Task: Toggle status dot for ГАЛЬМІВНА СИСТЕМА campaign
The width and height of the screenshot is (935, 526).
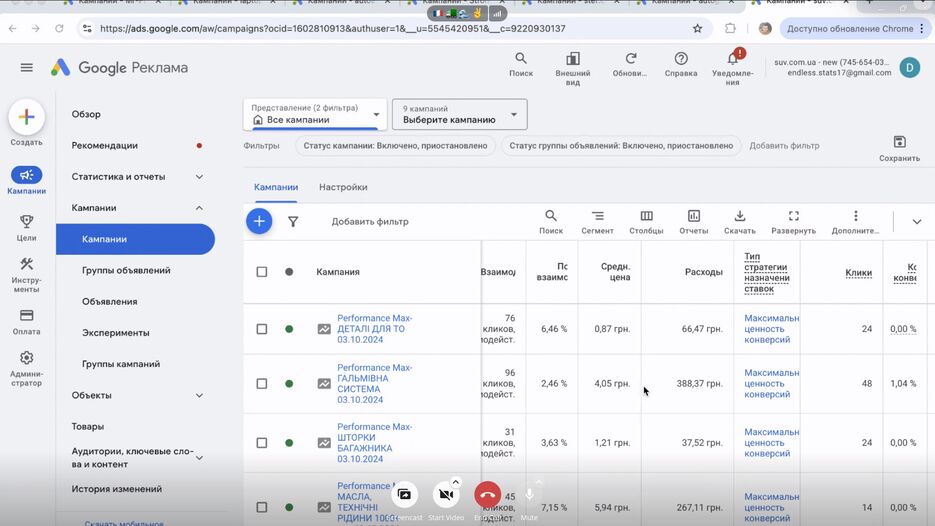Action: 289,383
